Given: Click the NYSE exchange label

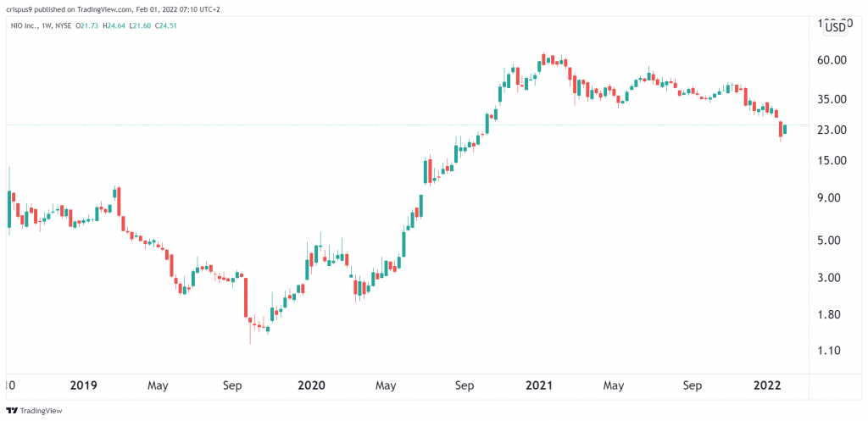Looking at the screenshot, I should (63, 25).
